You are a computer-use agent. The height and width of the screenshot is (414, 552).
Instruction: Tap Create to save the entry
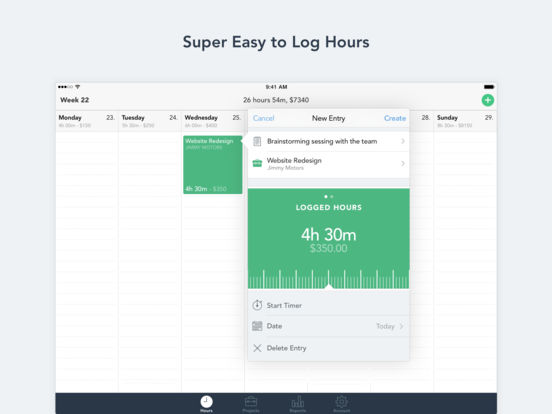pyautogui.click(x=395, y=118)
